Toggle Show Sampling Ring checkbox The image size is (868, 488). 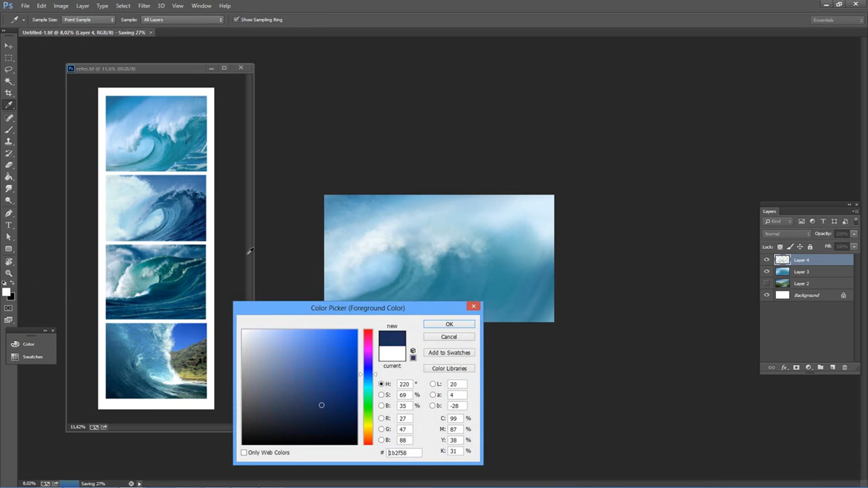pos(236,20)
